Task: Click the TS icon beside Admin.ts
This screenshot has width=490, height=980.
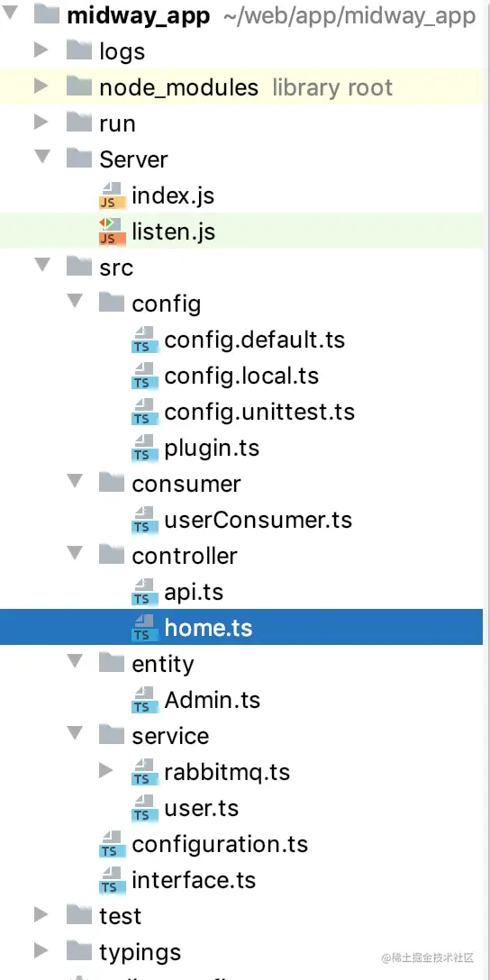Action: [143, 701]
